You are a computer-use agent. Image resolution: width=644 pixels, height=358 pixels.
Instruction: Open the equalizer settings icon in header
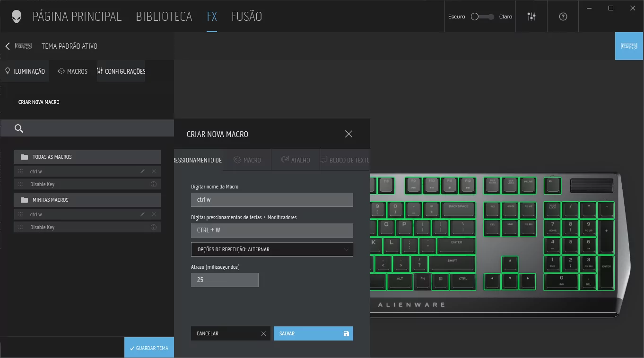(x=531, y=17)
